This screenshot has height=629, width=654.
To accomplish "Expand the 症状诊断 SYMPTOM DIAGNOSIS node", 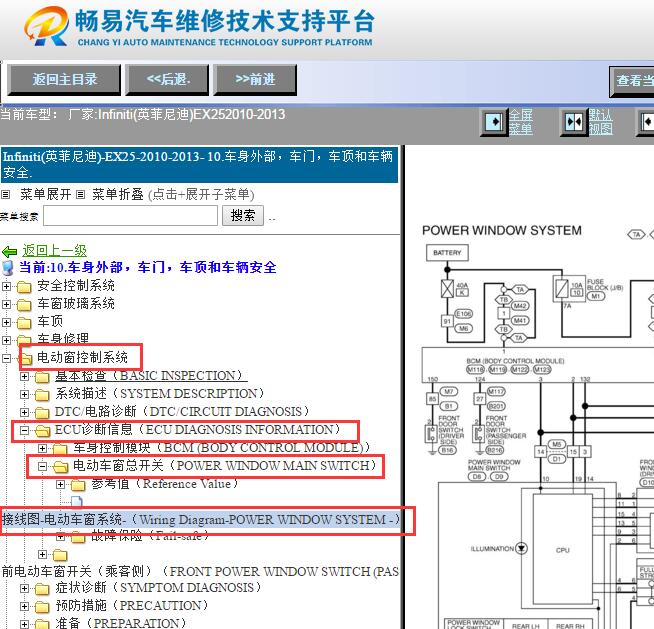I will pos(25,589).
